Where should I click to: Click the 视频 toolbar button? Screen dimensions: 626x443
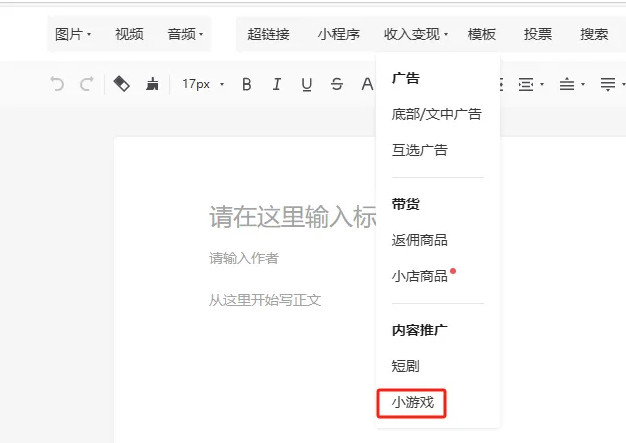pyautogui.click(x=129, y=34)
